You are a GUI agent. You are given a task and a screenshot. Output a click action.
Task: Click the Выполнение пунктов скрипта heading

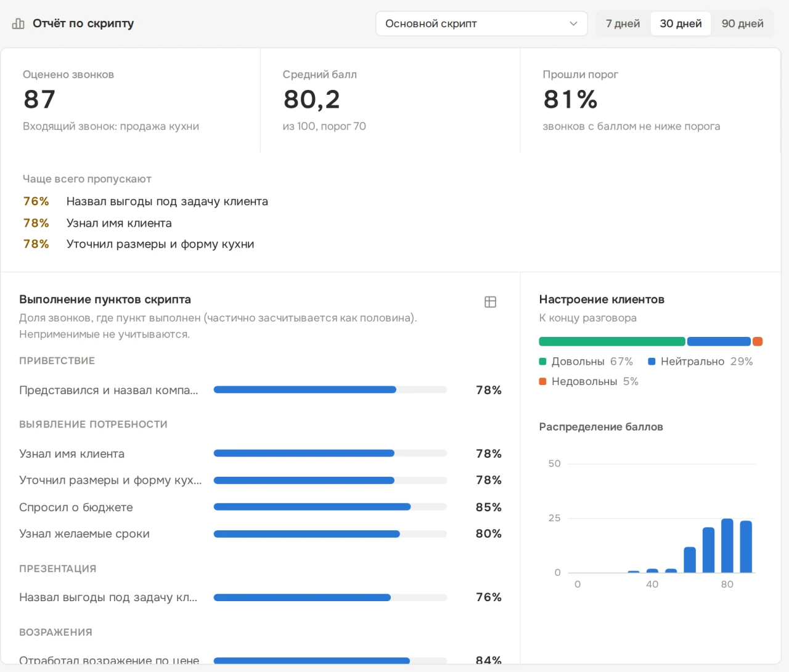(x=105, y=299)
